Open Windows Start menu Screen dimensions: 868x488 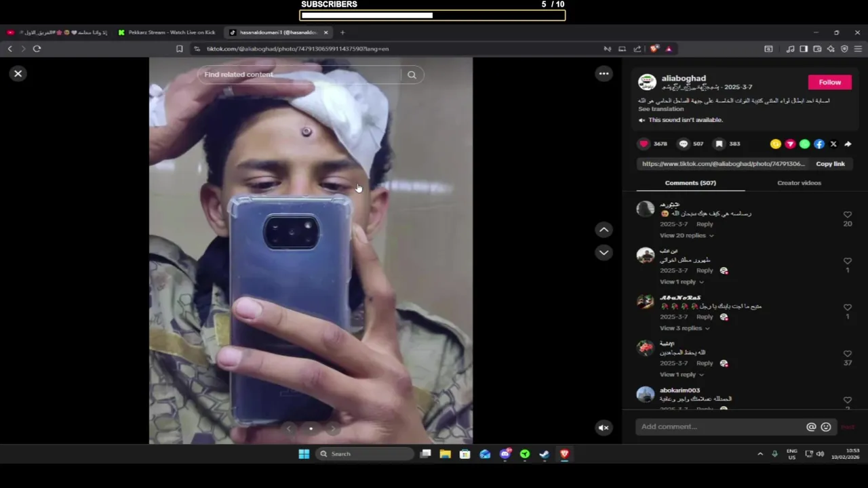click(304, 454)
